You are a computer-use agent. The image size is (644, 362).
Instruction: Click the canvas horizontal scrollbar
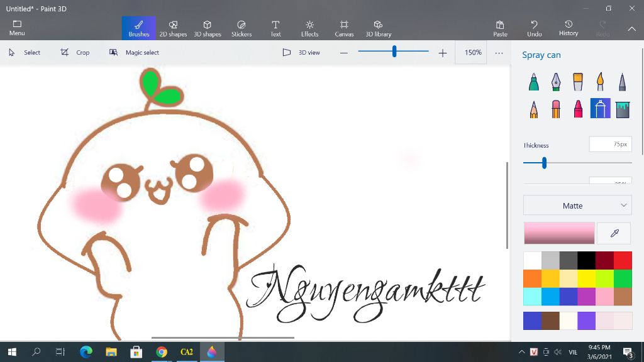(223, 337)
